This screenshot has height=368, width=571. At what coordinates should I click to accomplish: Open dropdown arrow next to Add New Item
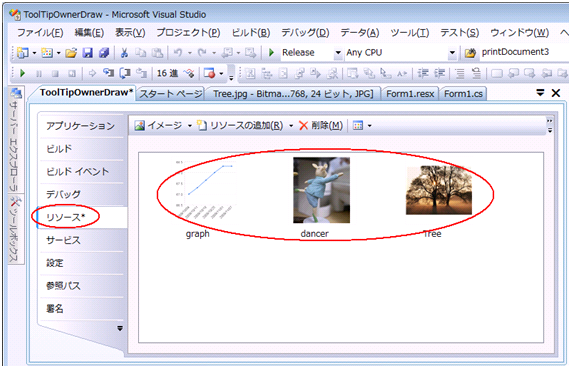point(58,53)
